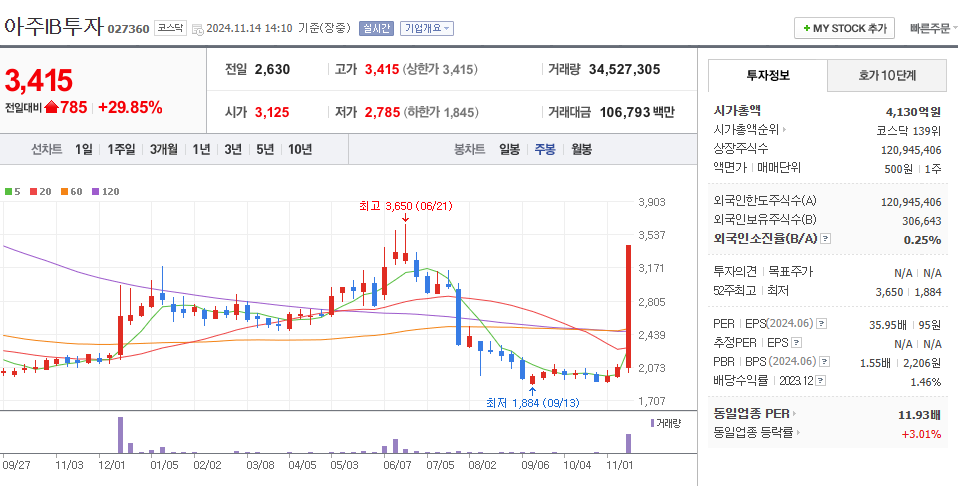965x486 pixels.
Task: Select the 3년 line chart period
Action: (233, 149)
